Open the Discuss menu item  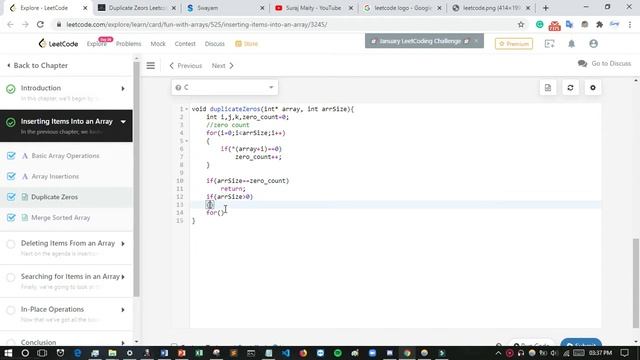pyautogui.click(x=215, y=44)
